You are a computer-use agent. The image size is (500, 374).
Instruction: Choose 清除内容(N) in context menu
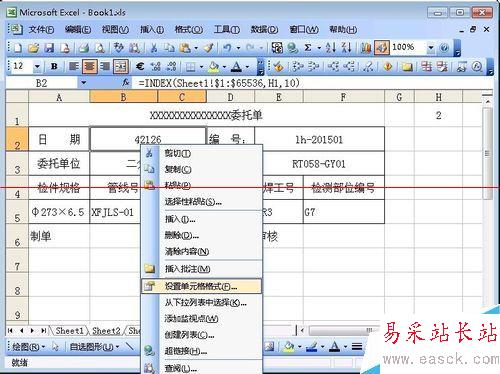pyautogui.click(x=201, y=251)
